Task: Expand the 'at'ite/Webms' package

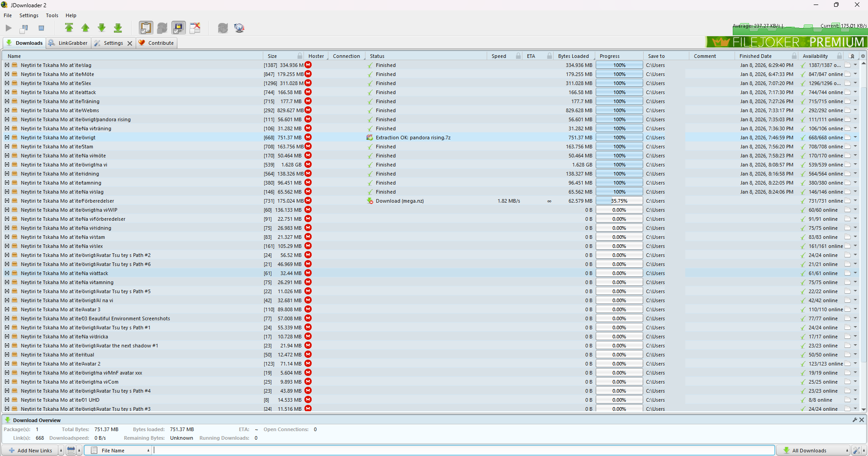Action: point(7,110)
